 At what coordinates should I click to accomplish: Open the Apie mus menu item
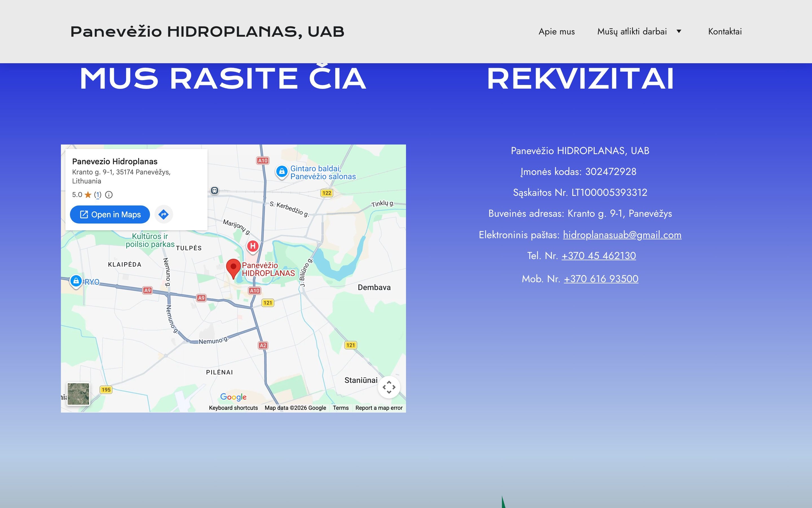point(557,31)
